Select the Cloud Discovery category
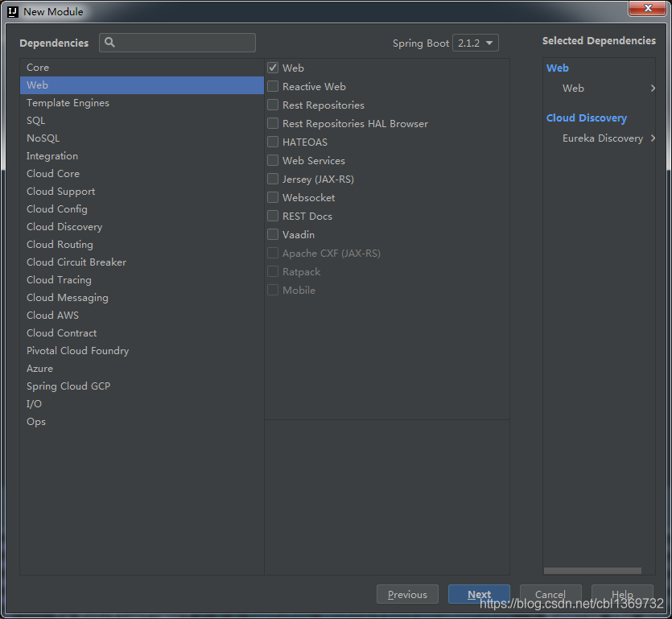 [64, 227]
